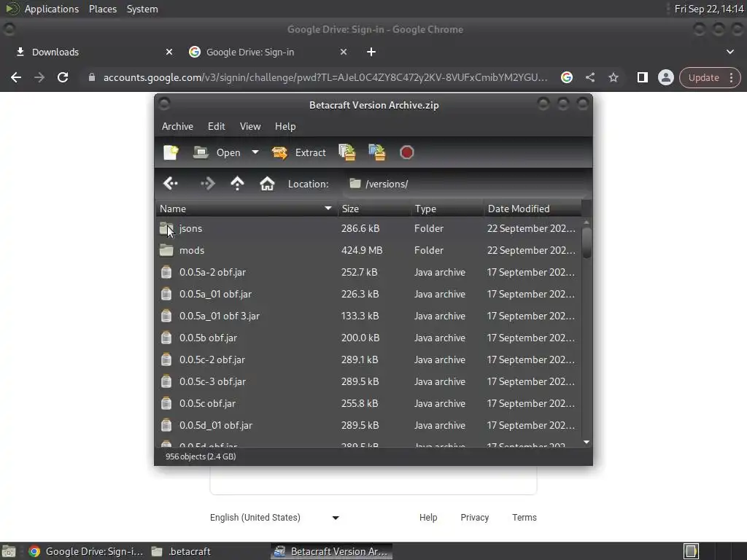The height and width of the screenshot is (560, 747).
Task: Click the archive Home location icon
Action: pos(267,183)
